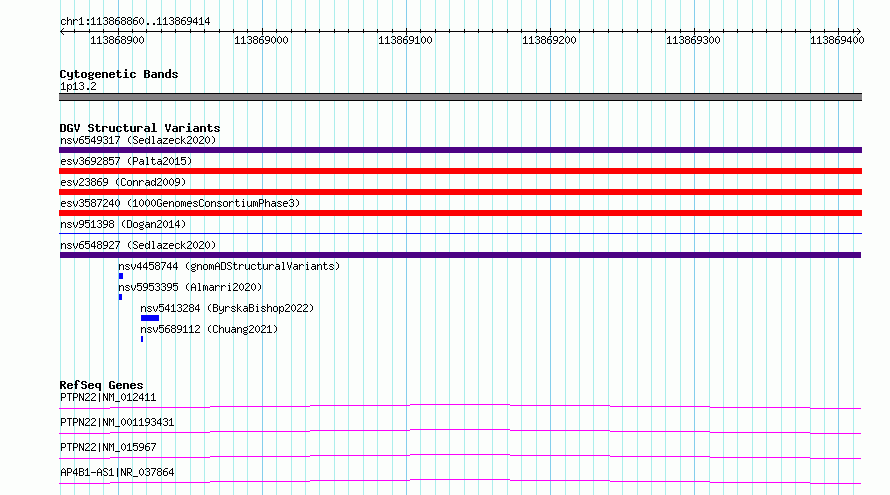Screen dimensions: 890x495
Task: Click ruler tick label 113869400
Action: coord(837,40)
